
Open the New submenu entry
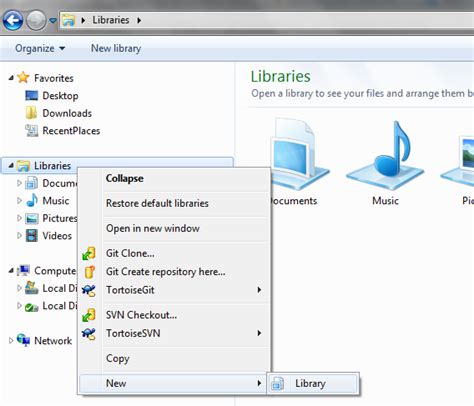173,383
